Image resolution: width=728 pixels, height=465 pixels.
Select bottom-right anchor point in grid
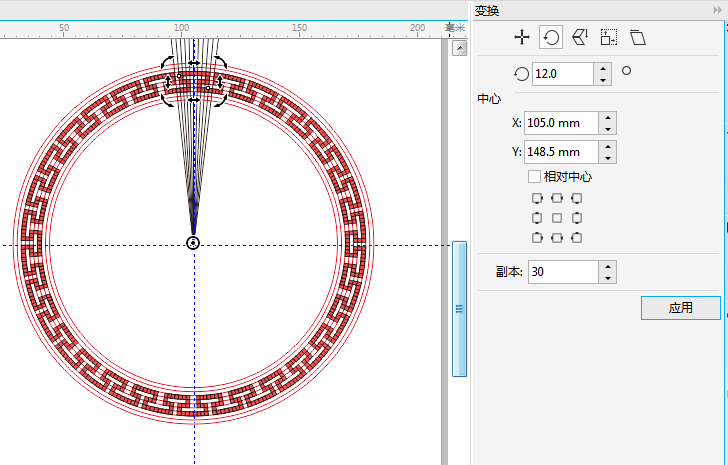pos(575,237)
